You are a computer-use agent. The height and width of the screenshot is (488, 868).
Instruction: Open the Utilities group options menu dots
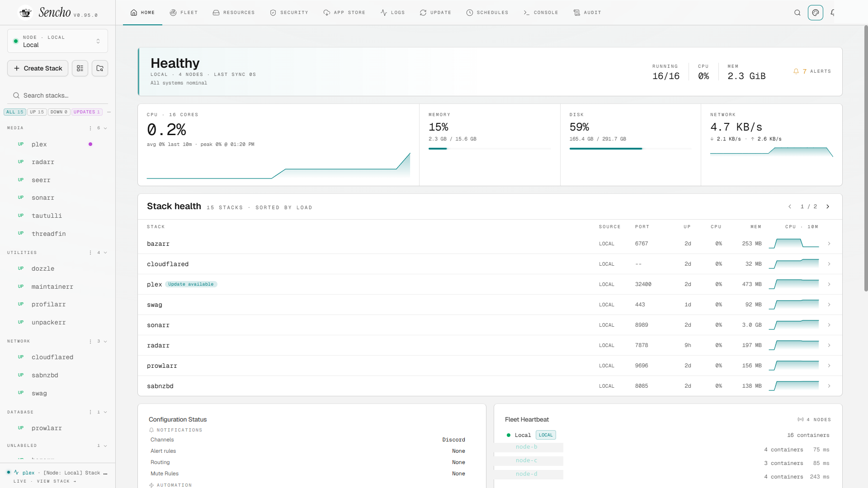90,253
